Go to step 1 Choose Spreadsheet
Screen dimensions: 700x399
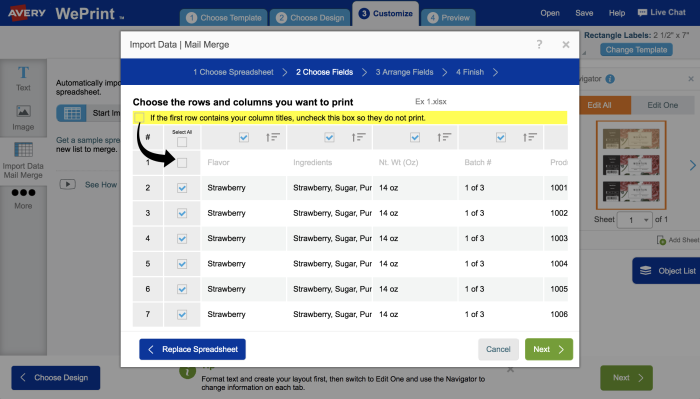tap(233, 72)
